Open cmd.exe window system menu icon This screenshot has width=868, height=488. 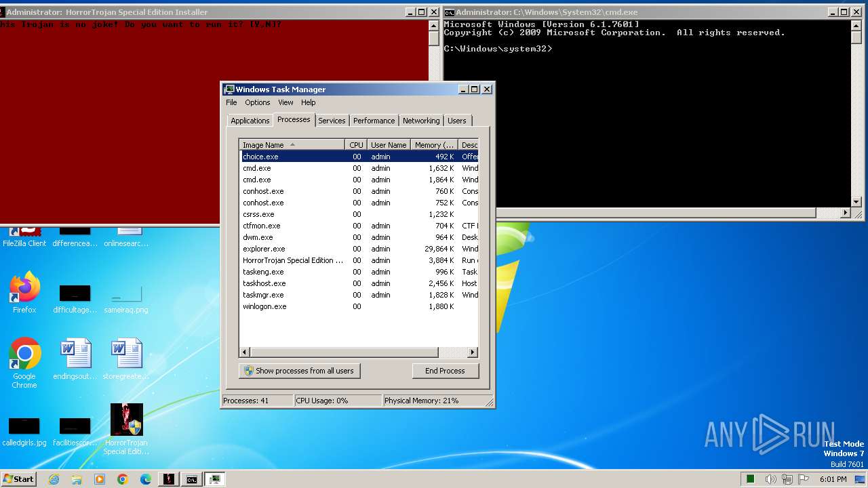(449, 12)
